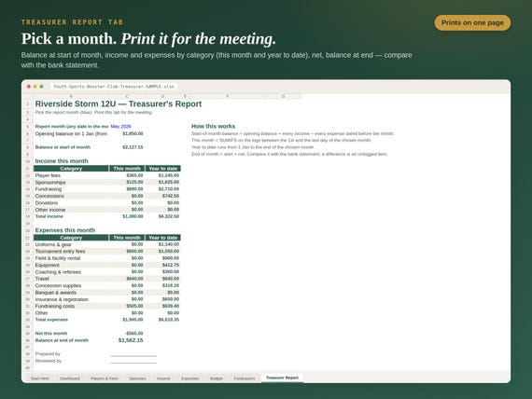Screen dimensions: 532x399
Task: Select Total income year-to-date value $6,322.50
Action: click(x=169, y=216)
